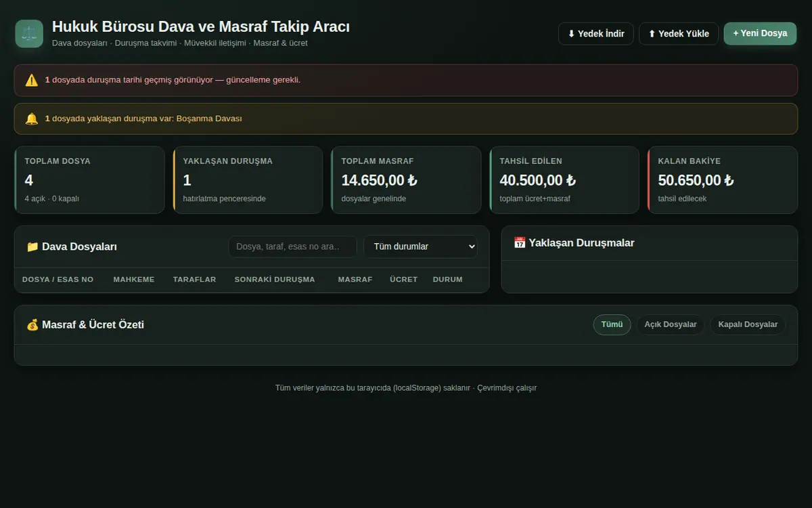
Task: Click the calendar icon beside Yaklaşan Duruşmalar
Action: [x=520, y=242]
